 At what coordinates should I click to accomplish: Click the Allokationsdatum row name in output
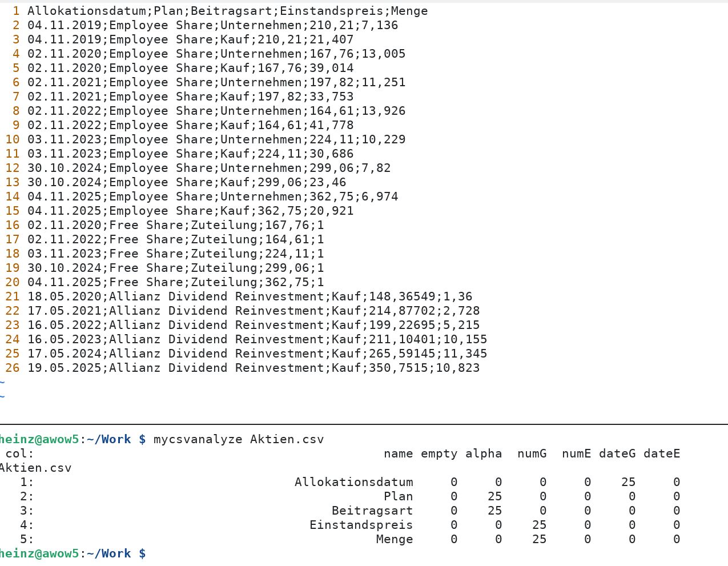point(353,482)
